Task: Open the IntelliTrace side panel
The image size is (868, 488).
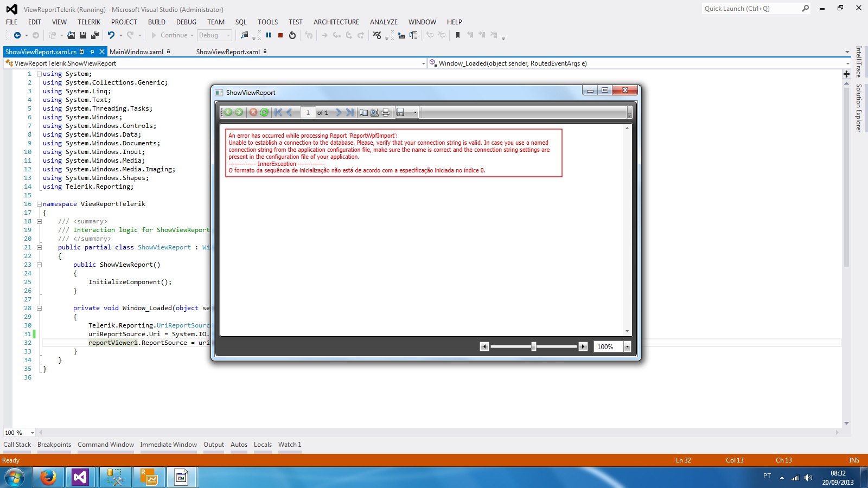Action: pos(859,61)
